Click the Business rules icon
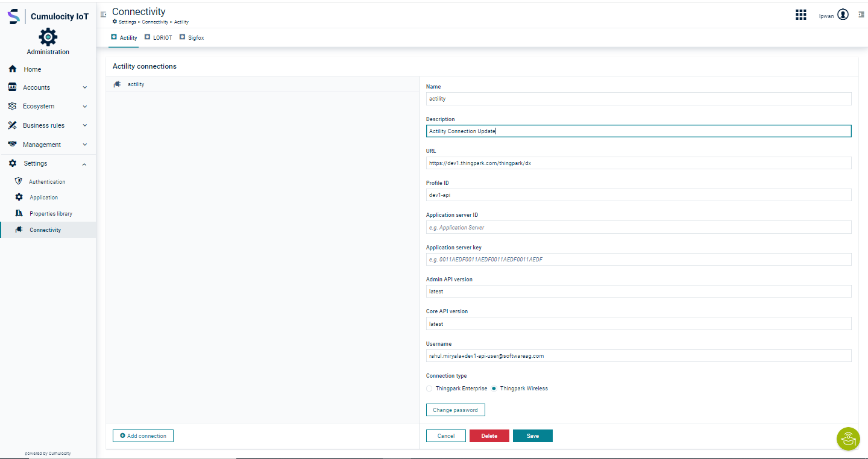This screenshot has width=868, height=459. (12, 125)
